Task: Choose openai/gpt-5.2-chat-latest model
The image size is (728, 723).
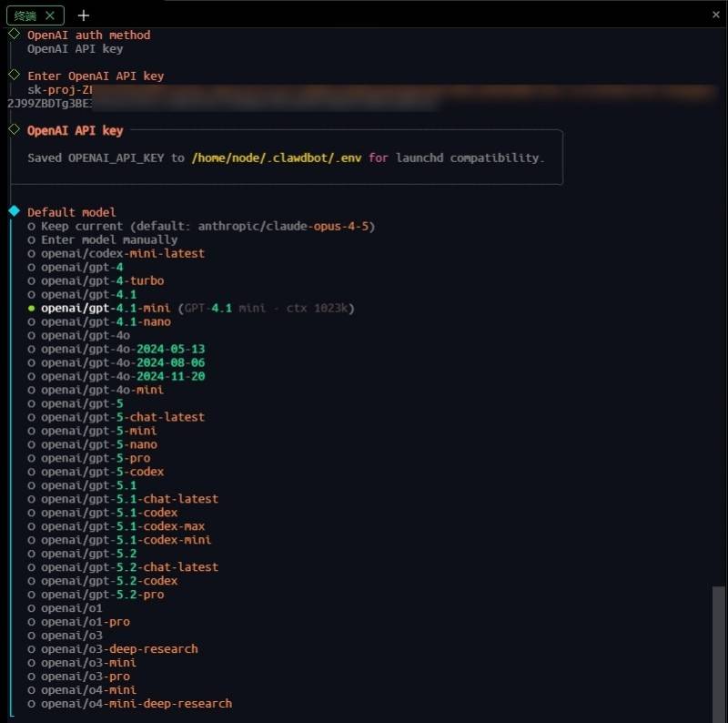Action: click(123, 567)
